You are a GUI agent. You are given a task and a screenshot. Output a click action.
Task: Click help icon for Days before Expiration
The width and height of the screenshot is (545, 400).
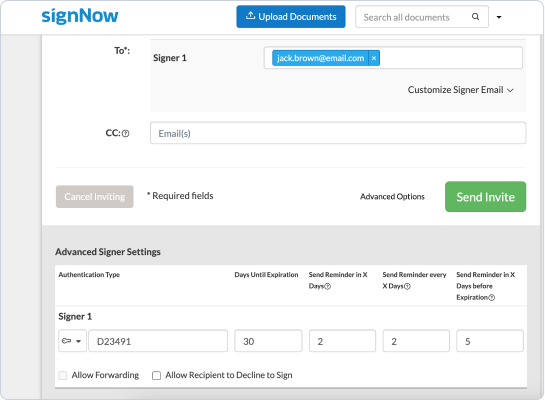pos(491,297)
